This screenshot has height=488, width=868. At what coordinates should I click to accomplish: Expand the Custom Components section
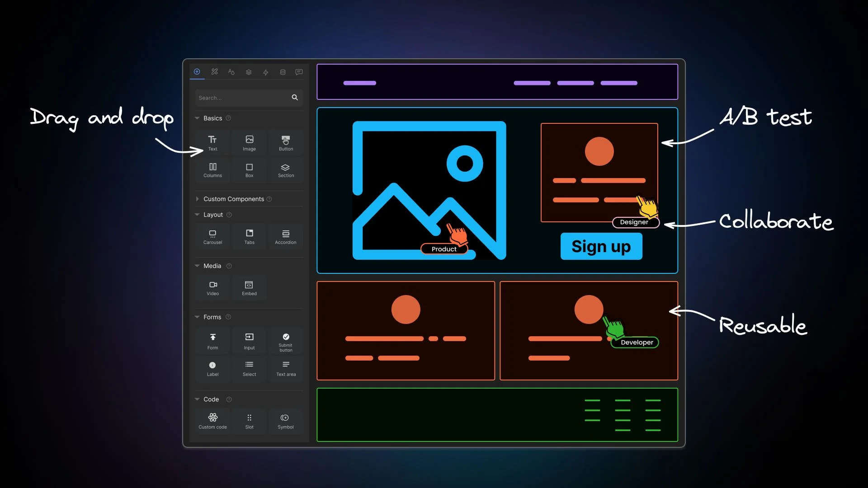click(197, 199)
